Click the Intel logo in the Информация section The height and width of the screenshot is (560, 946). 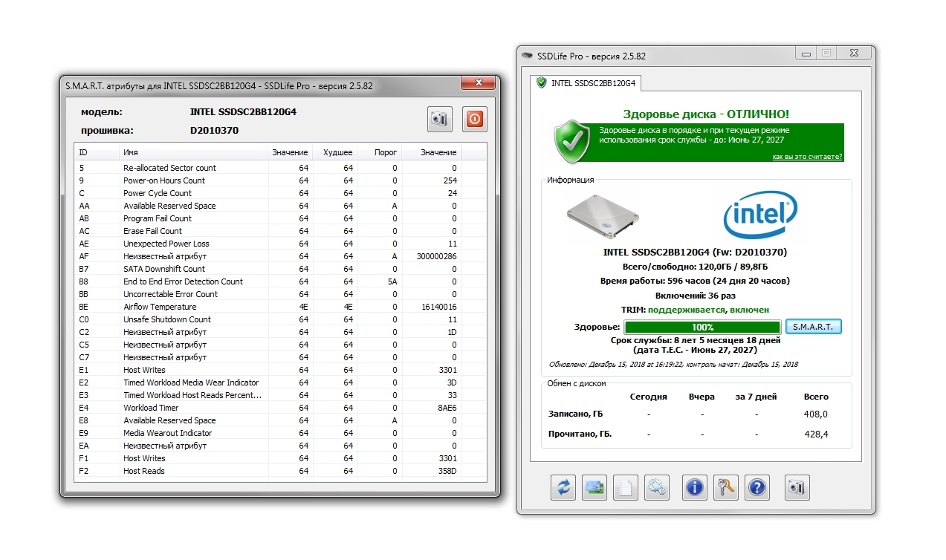tap(761, 215)
